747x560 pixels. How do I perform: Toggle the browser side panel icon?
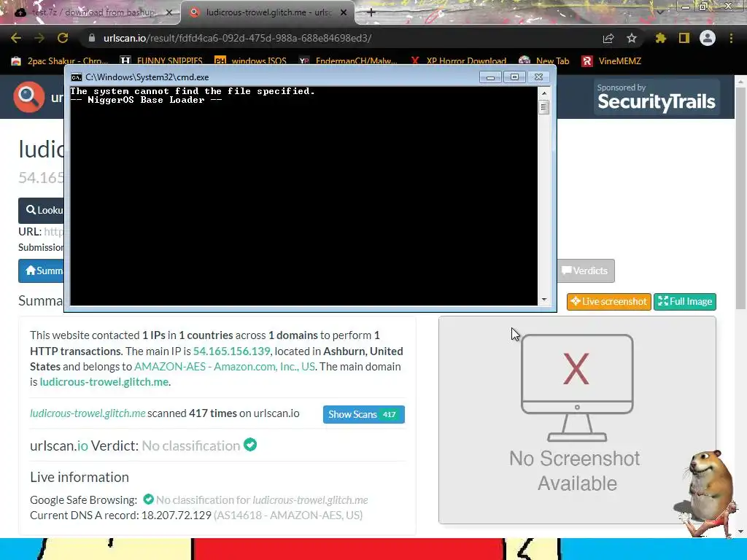point(684,38)
